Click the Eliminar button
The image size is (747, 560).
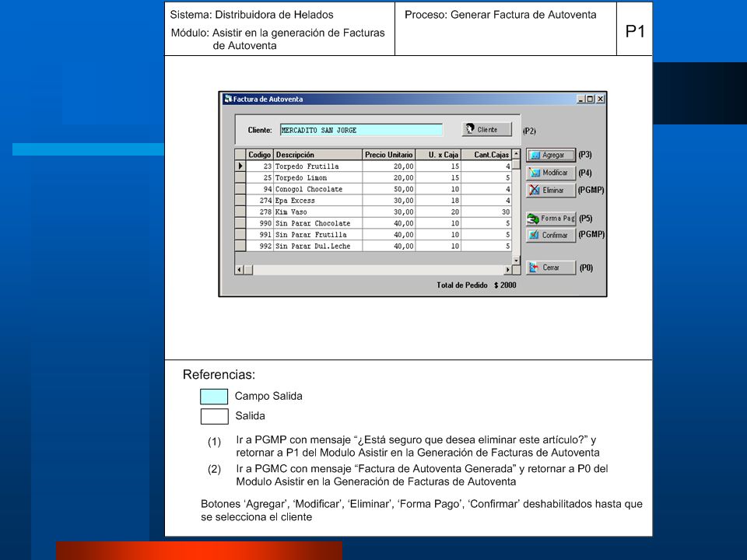tap(551, 190)
